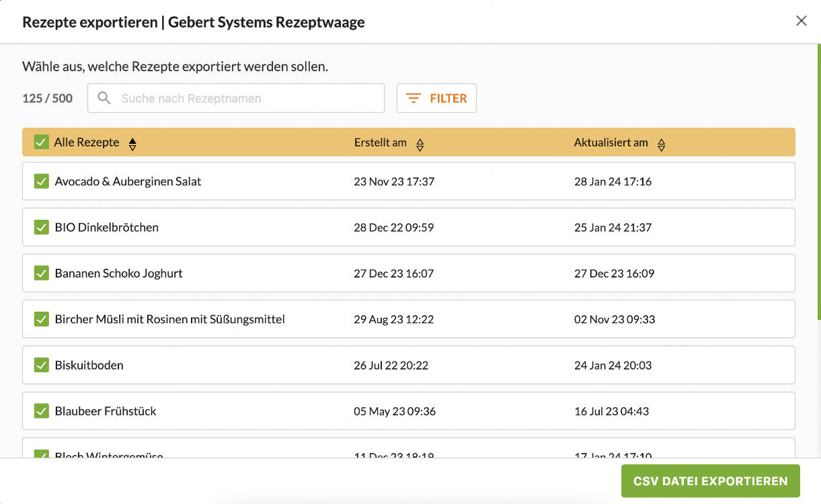Click created date 26 Jul 22 20:22
Screen dimensions: 821x504
(391, 366)
